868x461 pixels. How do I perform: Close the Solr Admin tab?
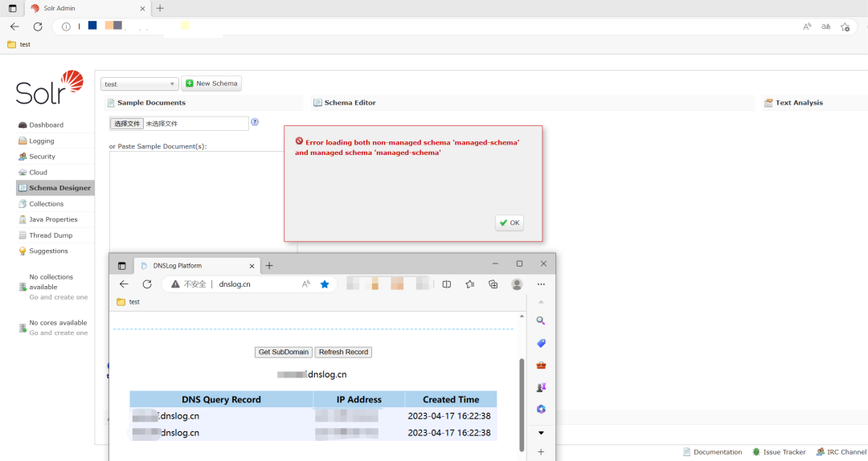[142, 8]
